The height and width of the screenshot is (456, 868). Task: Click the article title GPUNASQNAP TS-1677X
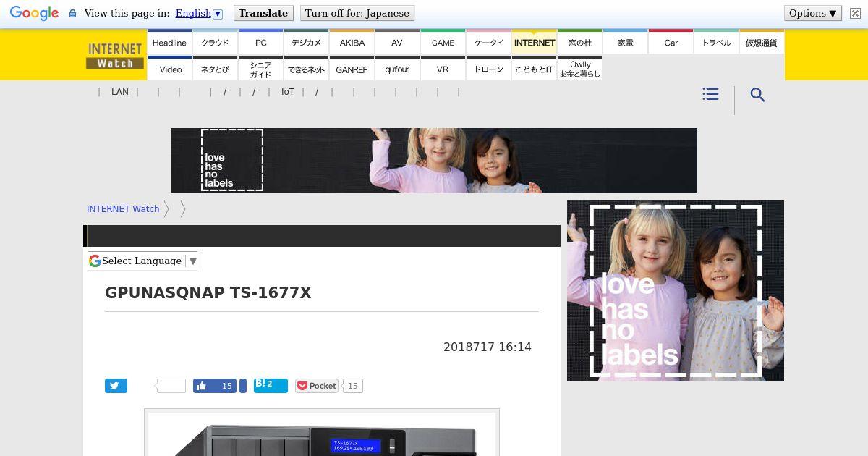[x=208, y=292]
